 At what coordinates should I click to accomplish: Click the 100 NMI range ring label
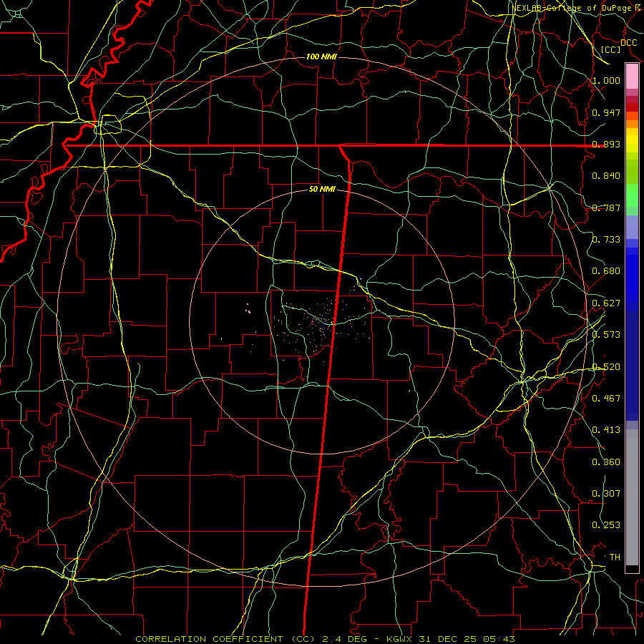(x=321, y=57)
